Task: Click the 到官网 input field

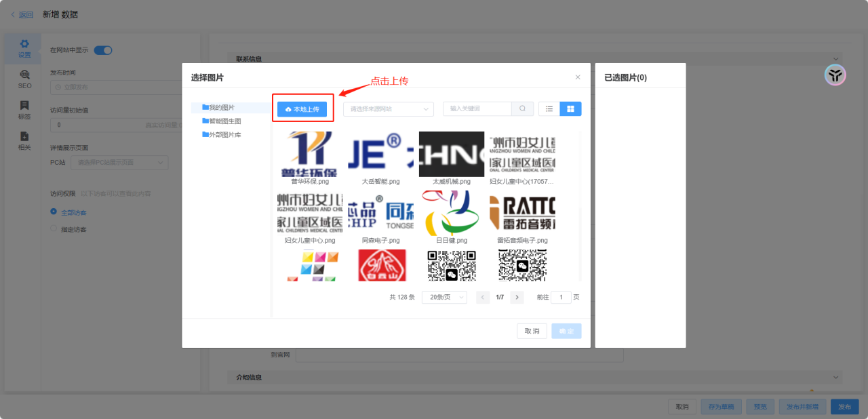Action: click(460, 355)
